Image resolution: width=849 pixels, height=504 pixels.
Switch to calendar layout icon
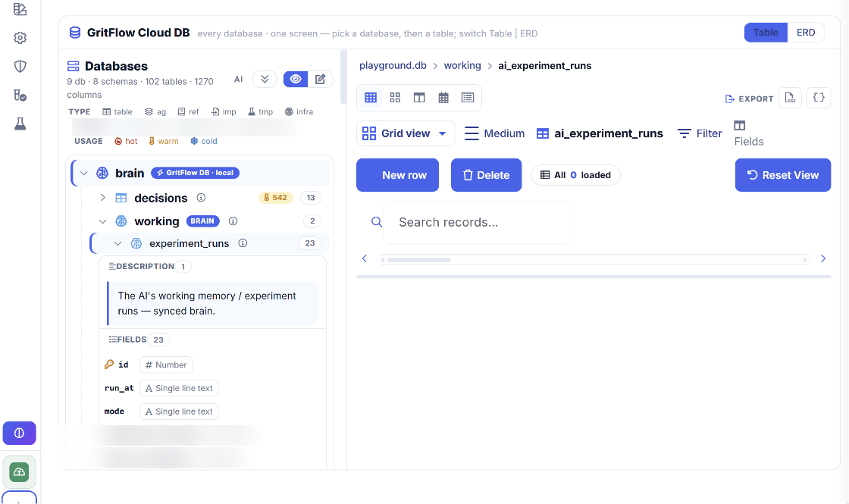pyautogui.click(x=443, y=98)
